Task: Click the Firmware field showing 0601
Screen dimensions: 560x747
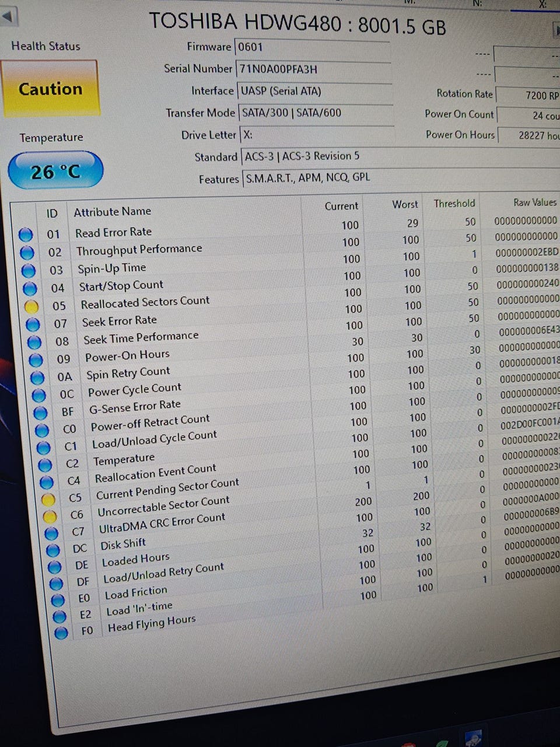Action: pos(312,48)
